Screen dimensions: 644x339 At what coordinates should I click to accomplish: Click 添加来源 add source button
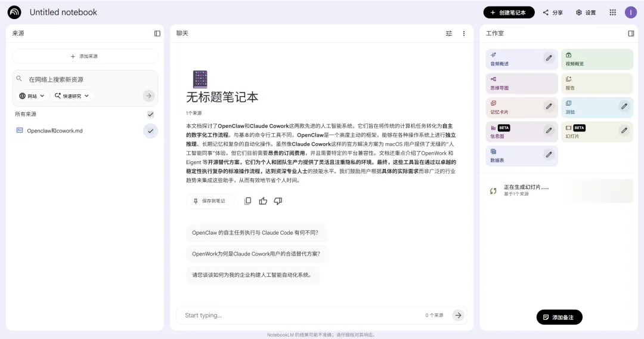coord(85,56)
